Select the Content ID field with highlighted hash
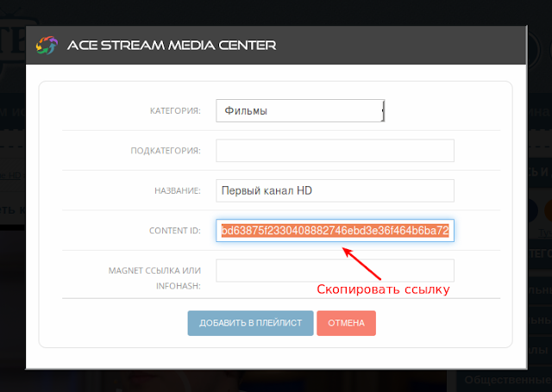The height and width of the screenshot is (392, 552). [x=335, y=231]
